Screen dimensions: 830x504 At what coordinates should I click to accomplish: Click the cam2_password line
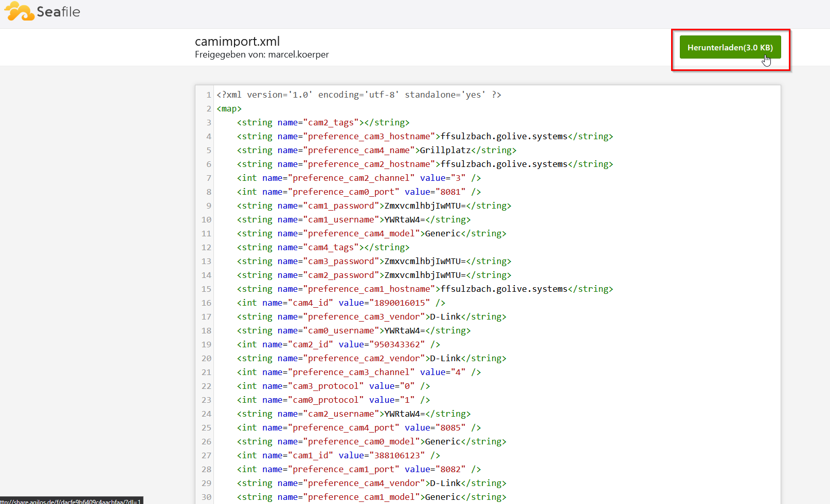[x=374, y=275]
